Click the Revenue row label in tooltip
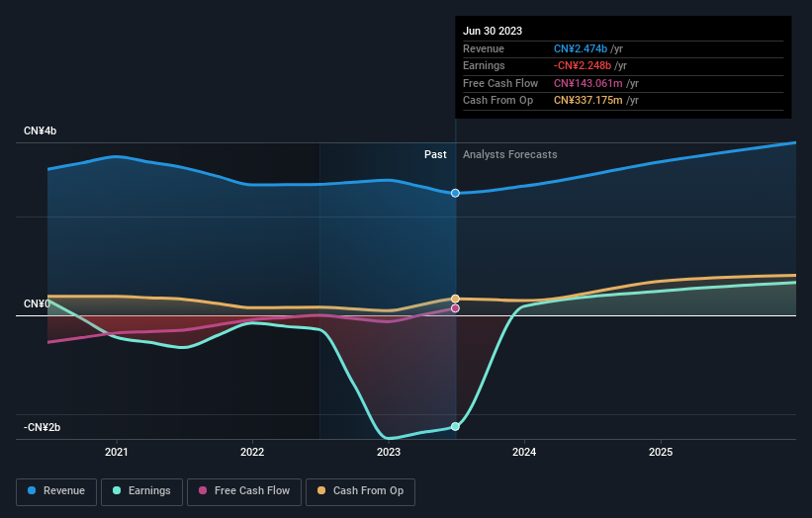This screenshot has width=812, height=518. [484, 48]
